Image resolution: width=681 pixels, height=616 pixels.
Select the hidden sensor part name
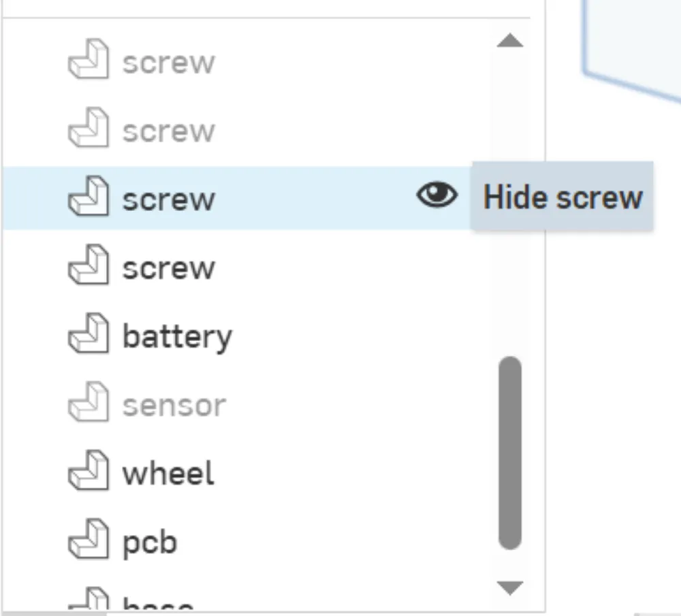[x=174, y=406]
